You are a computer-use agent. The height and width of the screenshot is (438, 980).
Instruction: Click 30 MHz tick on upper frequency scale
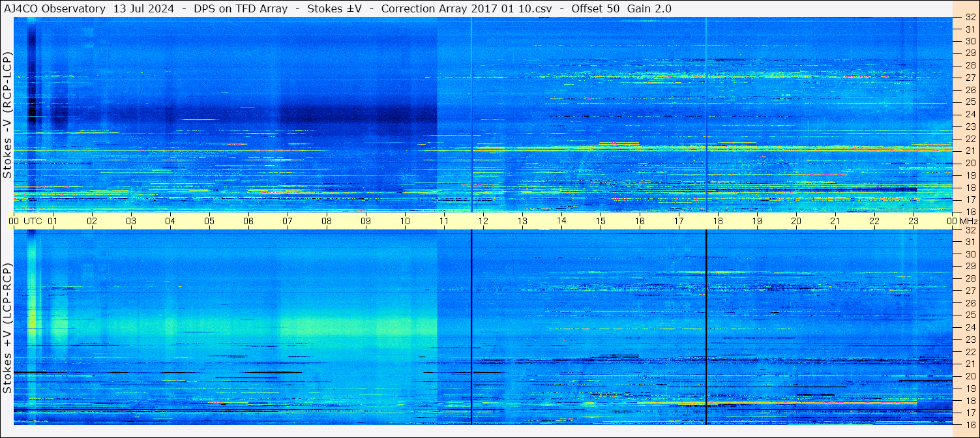coord(970,41)
